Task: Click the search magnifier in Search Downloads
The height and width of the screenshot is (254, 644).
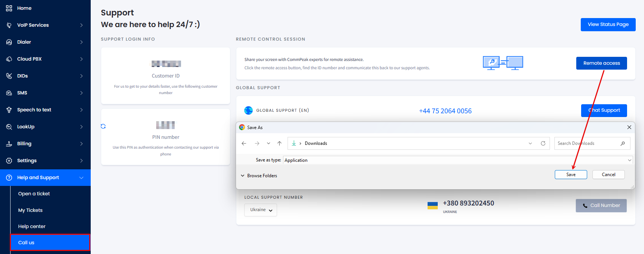Action: [623, 143]
